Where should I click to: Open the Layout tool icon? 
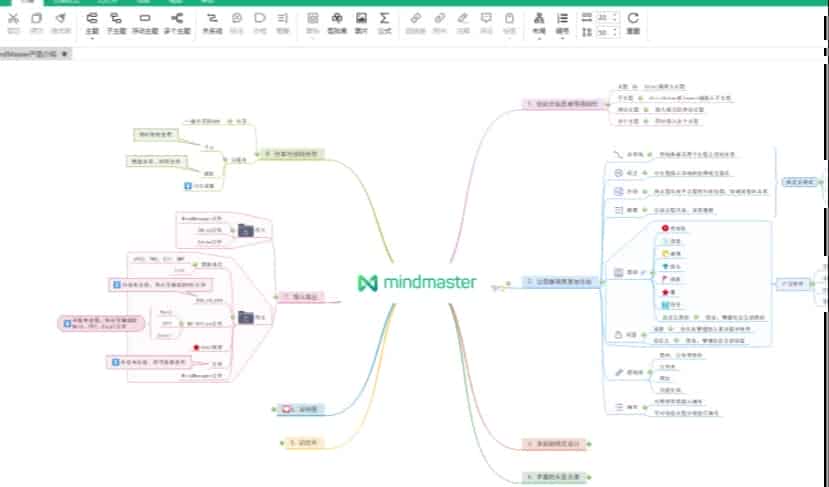click(x=539, y=19)
